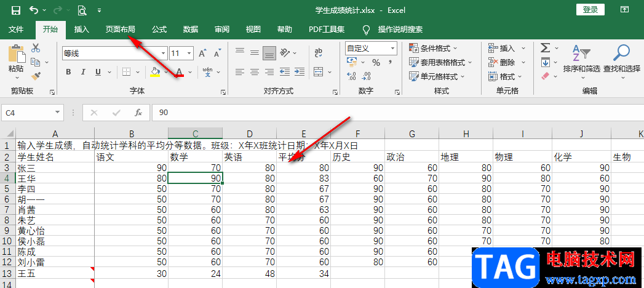This screenshot has width=644, height=288.
Task: Expand the Name Box dropdown for C4
Action: click(57, 113)
